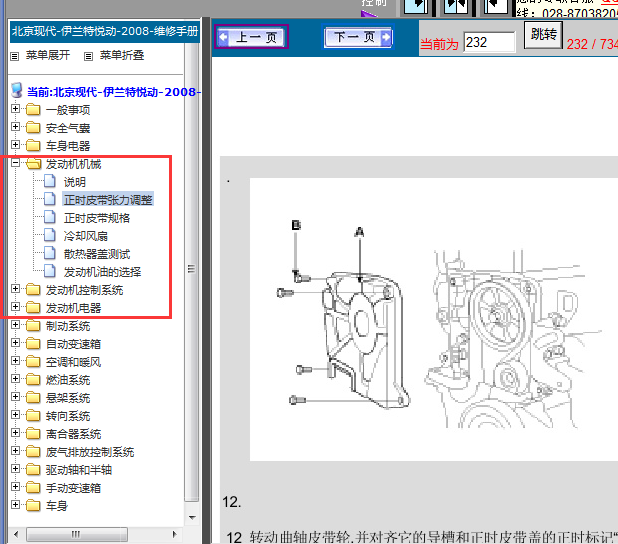Screen dimensions: 618x544
Task: Open the 冷却风扇 page
Action: click(x=86, y=236)
